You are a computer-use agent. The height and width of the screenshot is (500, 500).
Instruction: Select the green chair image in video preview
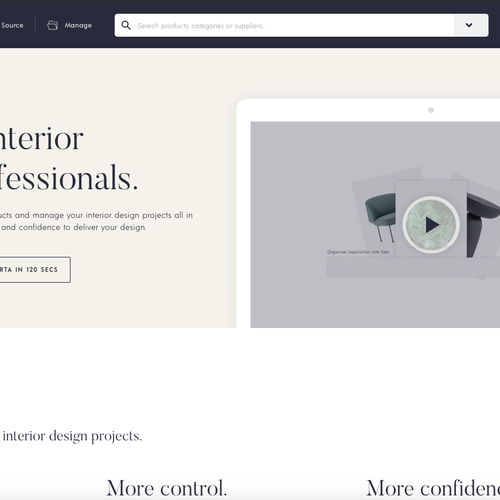point(380,217)
